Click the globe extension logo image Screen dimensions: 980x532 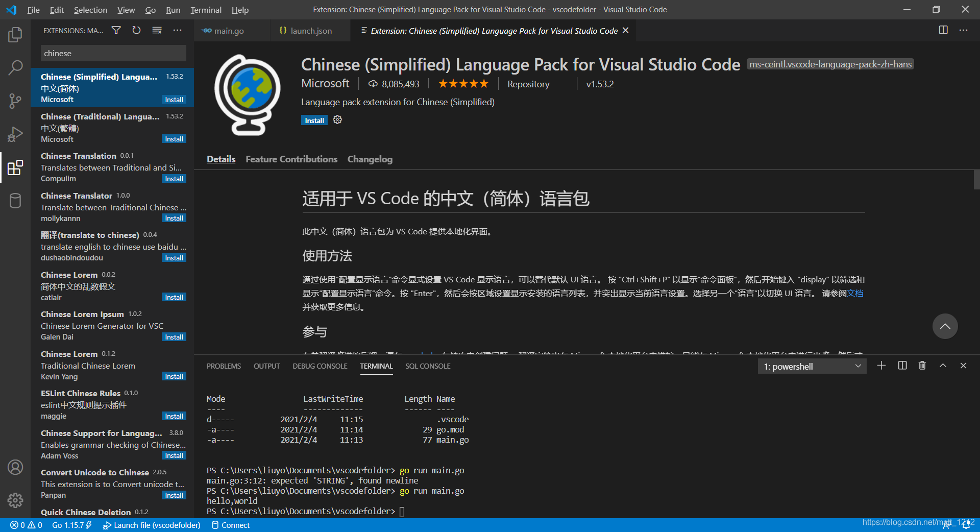[247, 95]
